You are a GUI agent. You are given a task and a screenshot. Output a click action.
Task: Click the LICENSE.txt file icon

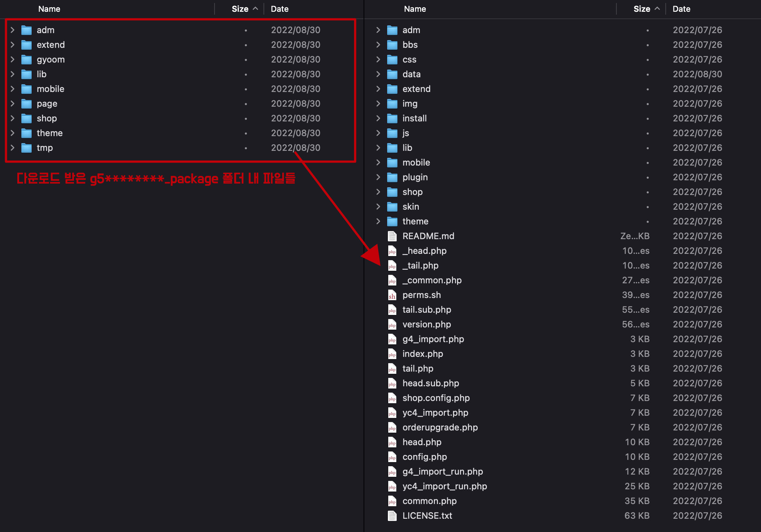pyautogui.click(x=392, y=516)
